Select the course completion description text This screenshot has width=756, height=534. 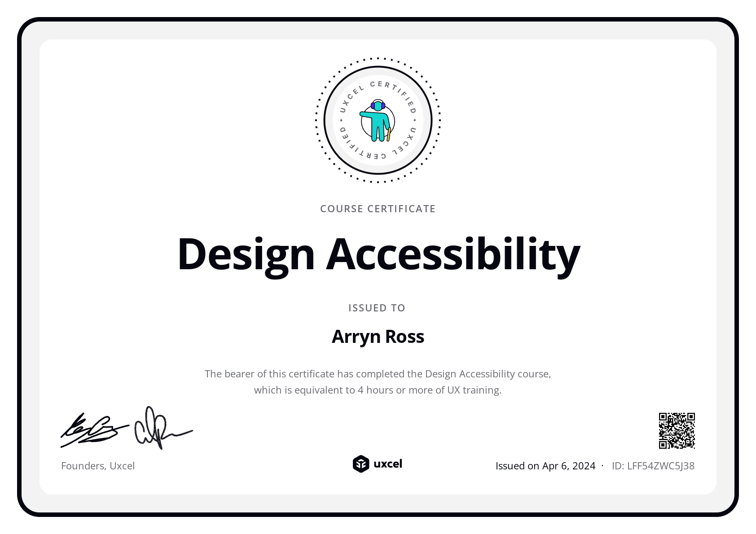(378, 381)
